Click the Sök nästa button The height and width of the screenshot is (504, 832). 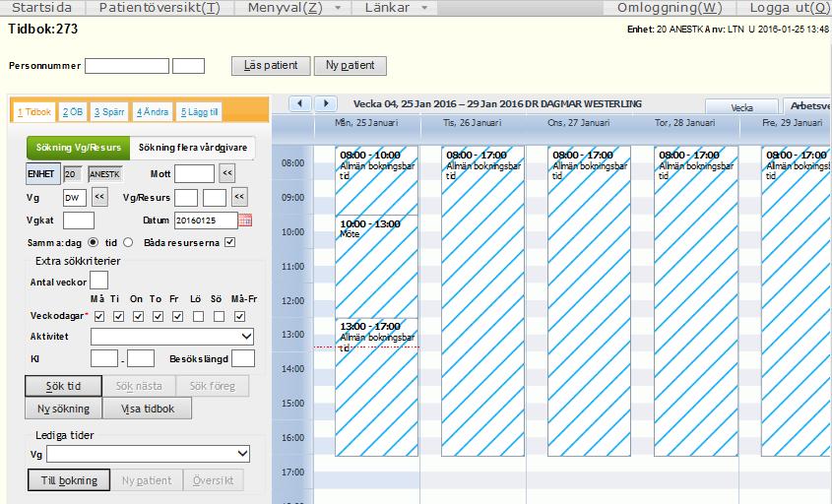(x=139, y=386)
